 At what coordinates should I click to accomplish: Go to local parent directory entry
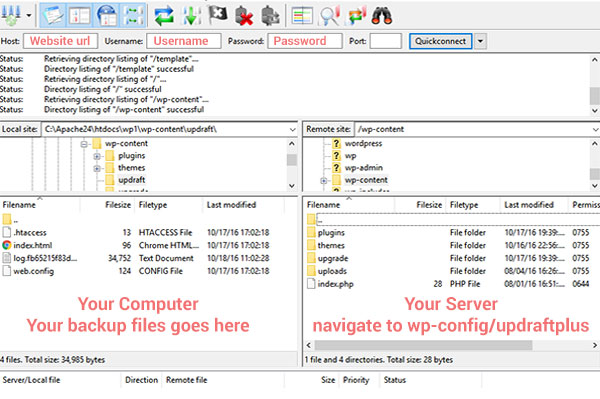click(10, 220)
